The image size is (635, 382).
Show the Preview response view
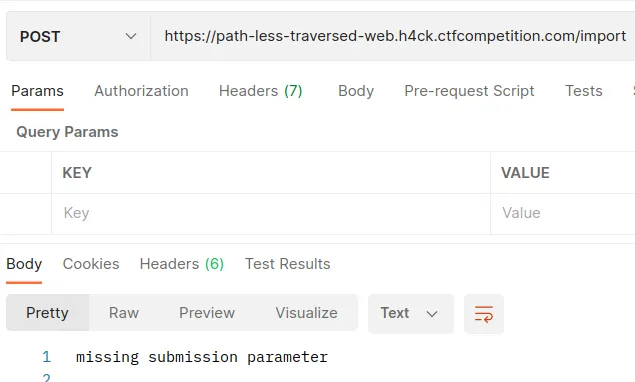207,313
